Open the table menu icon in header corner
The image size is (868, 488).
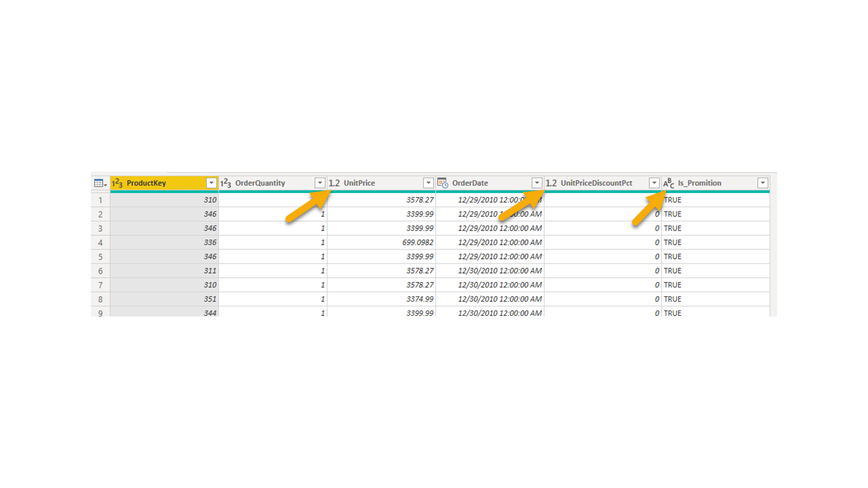[x=100, y=183]
